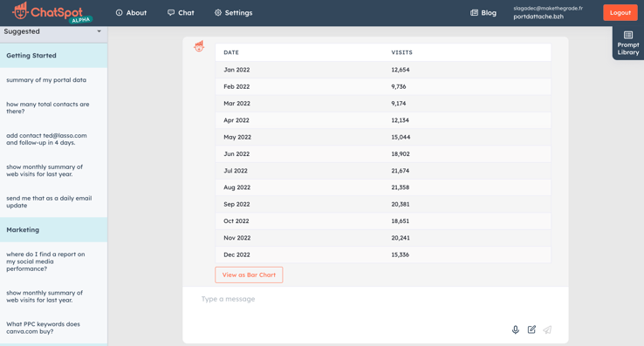Click the Settings gear icon
Image resolution: width=644 pixels, height=346 pixels.
point(218,13)
